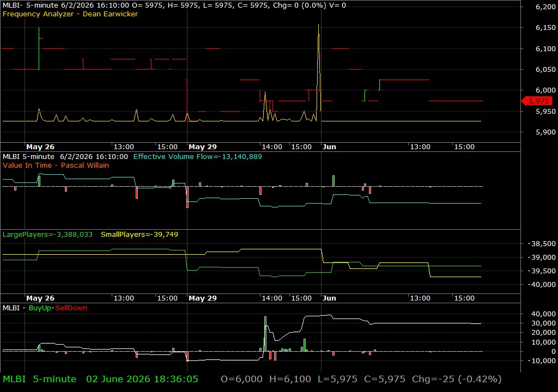Click the 'L=5,975' status bar value

[337, 379]
